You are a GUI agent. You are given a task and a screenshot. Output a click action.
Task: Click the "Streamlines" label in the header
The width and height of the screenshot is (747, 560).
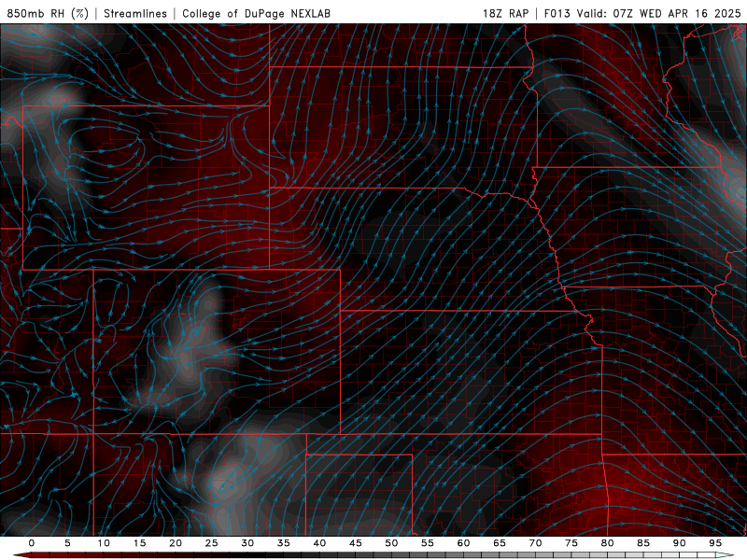pyautogui.click(x=135, y=13)
